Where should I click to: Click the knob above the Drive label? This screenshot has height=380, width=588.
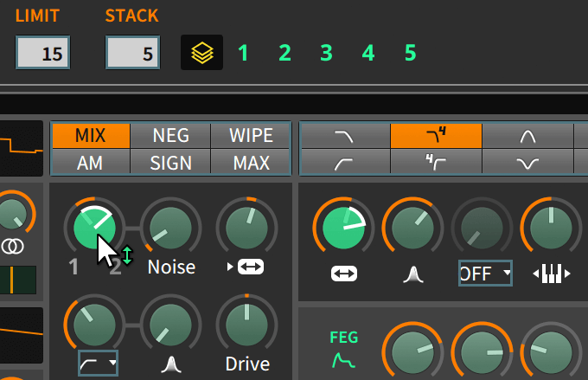pyautogui.click(x=246, y=325)
